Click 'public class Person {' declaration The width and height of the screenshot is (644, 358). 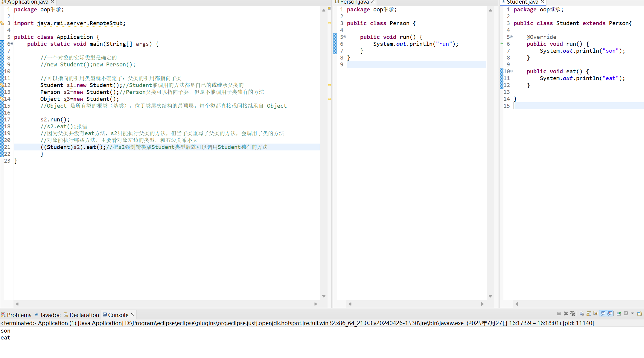[381, 23]
